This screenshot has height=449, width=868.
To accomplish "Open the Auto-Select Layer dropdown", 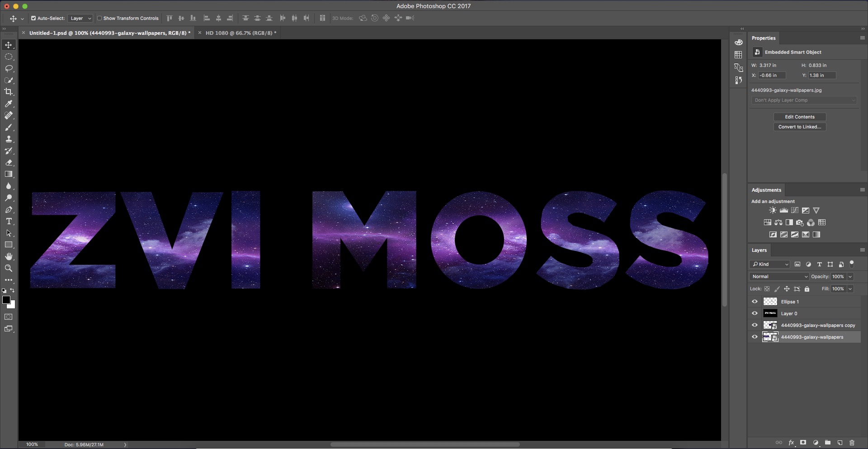I will click(x=80, y=19).
